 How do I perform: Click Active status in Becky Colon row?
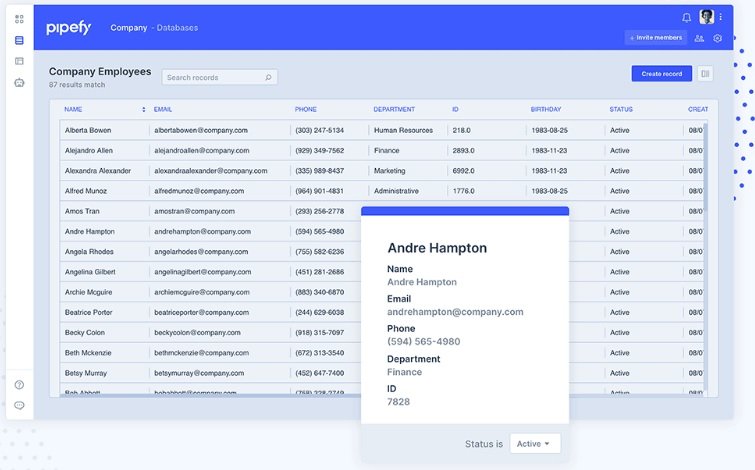(x=620, y=332)
